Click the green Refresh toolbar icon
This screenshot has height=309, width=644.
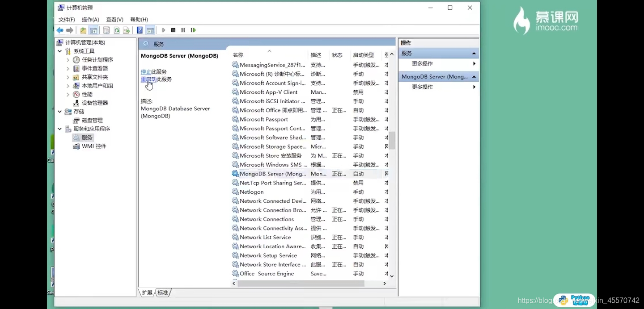[116, 30]
